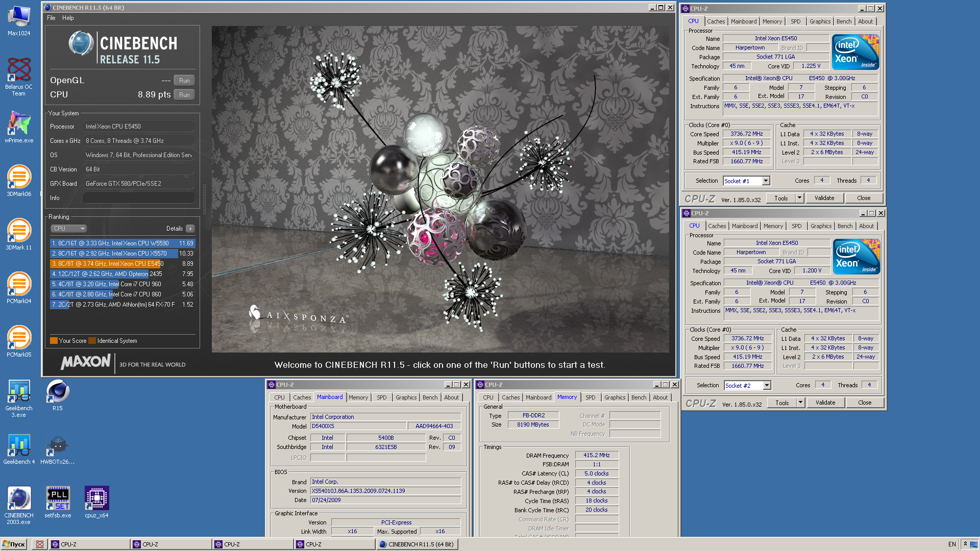Click the Cinebench icon in its title bar

(48, 8)
